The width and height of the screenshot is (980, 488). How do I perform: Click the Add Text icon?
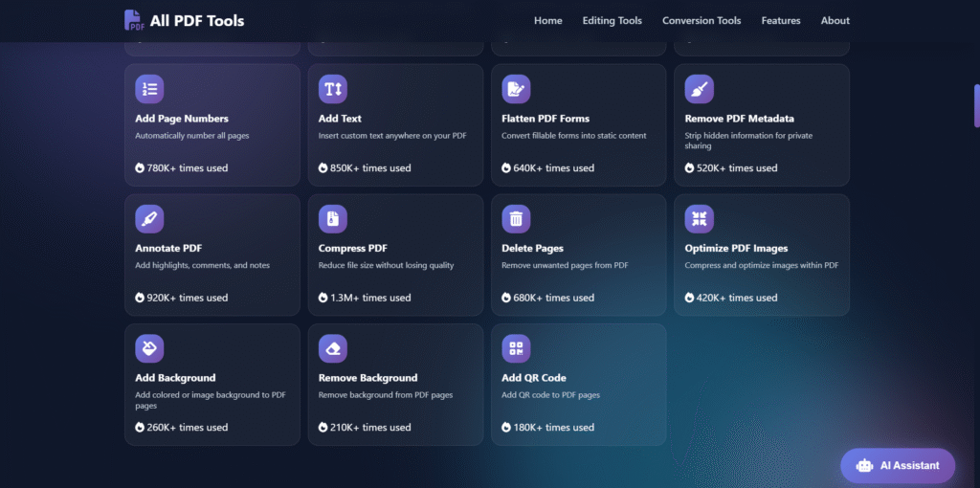pyautogui.click(x=332, y=89)
